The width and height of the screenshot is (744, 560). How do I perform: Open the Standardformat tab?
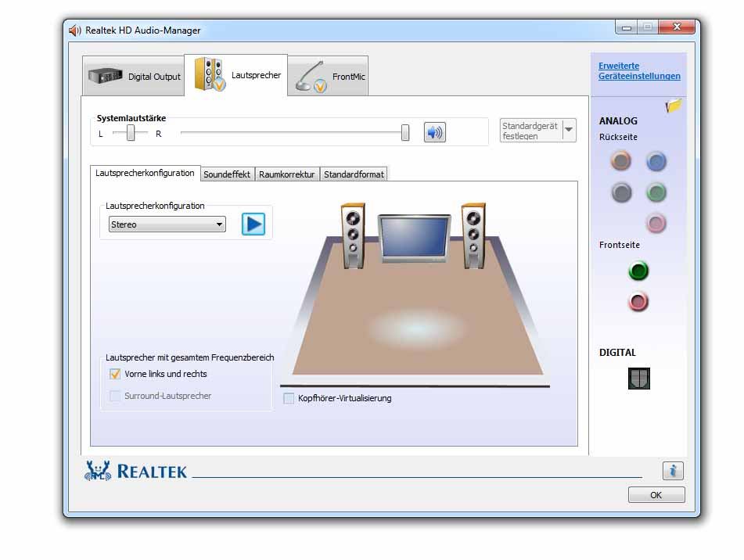354,174
